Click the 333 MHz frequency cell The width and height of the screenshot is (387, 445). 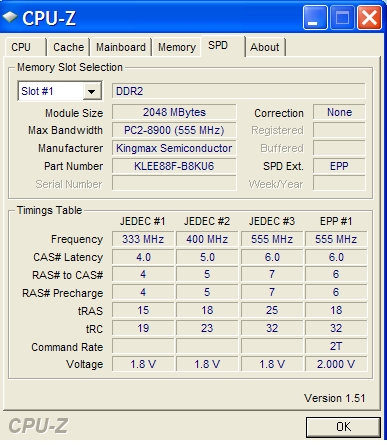[x=143, y=239]
